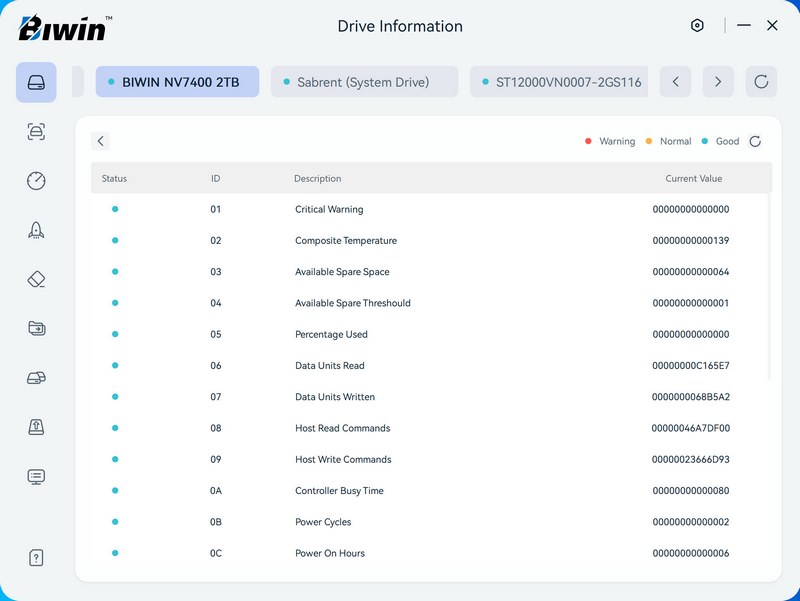Open the speedometer benchmark icon
Viewport: 800px width, 601px height.
pos(36,181)
